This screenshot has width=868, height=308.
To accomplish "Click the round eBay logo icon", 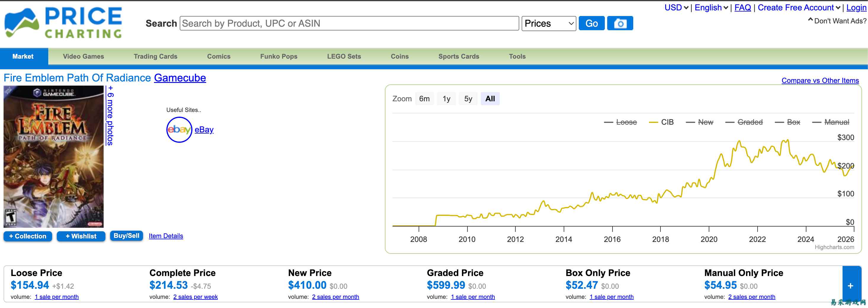I will point(179,130).
